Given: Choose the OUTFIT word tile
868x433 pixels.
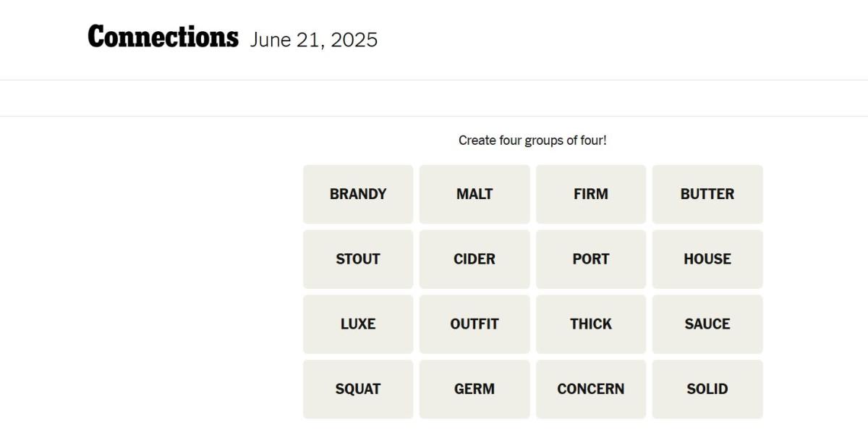Looking at the screenshot, I should [475, 324].
